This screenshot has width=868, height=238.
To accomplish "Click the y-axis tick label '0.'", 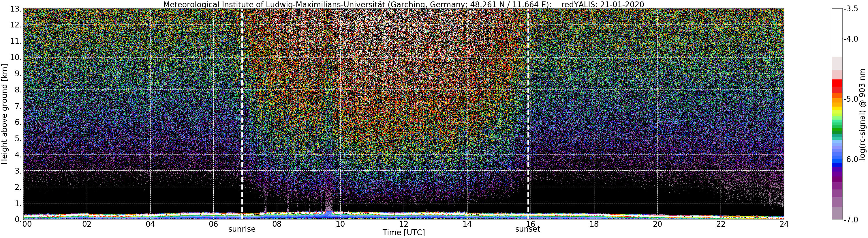I will [18, 220].
